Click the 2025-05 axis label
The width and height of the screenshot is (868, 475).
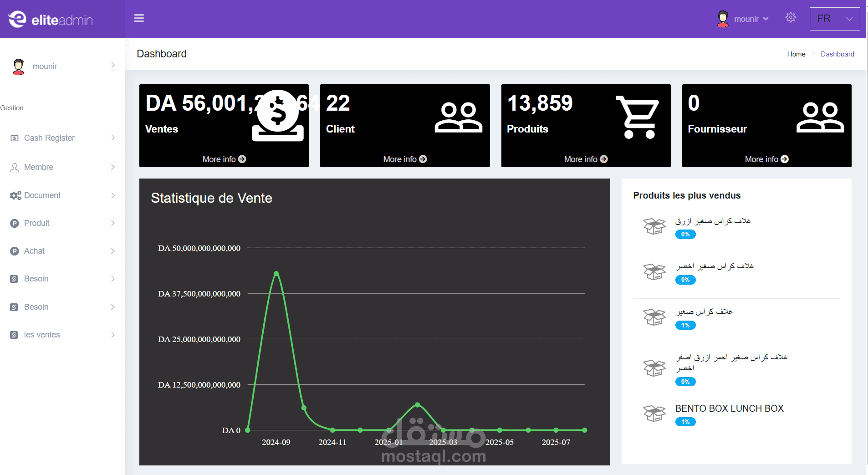coord(500,442)
